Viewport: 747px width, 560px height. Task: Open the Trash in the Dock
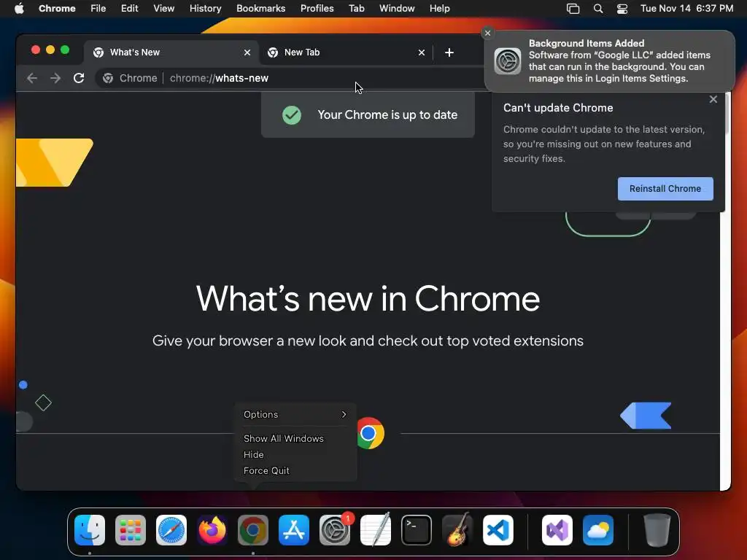coord(657,530)
